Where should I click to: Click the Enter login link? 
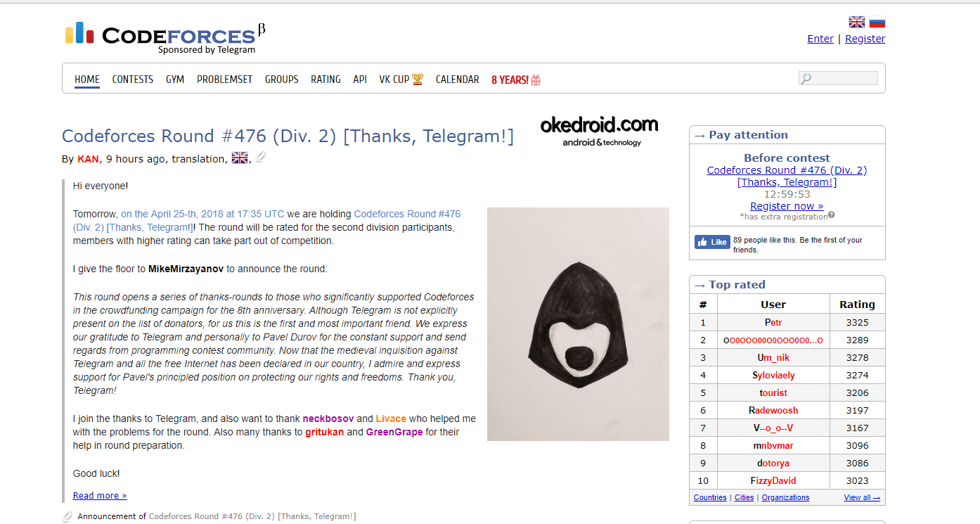(820, 39)
